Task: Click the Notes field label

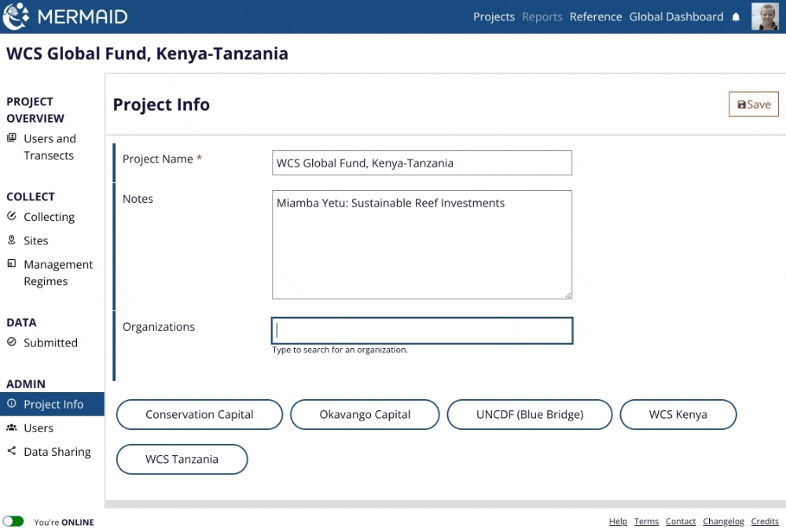Action: pos(138,199)
